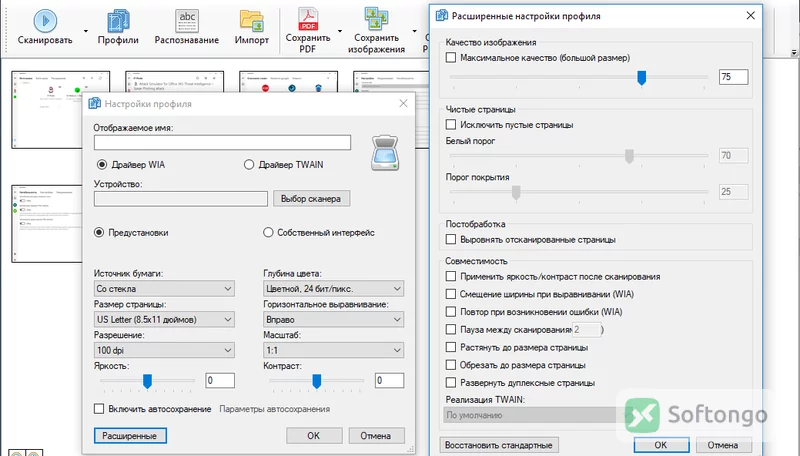Click the Сканировать scan icon

coord(45,21)
